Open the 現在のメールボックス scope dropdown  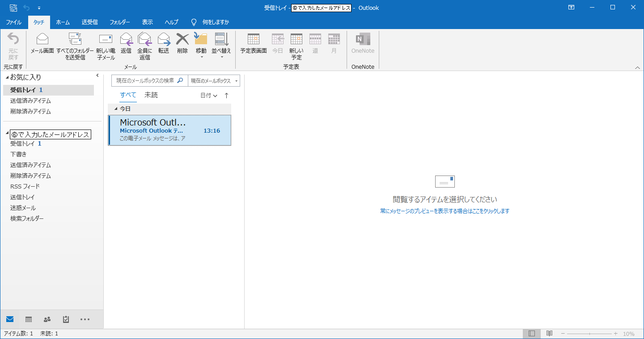(x=214, y=81)
